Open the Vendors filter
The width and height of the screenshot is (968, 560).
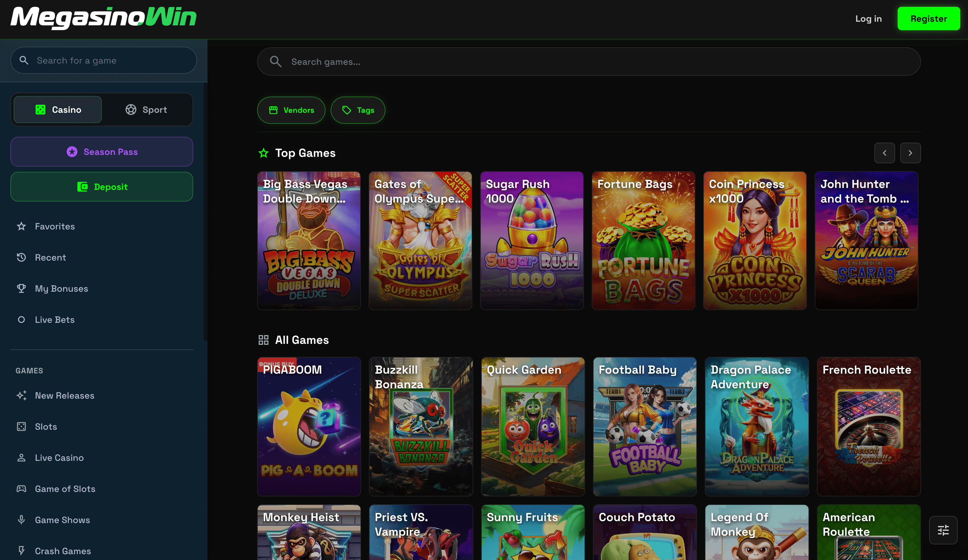click(x=291, y=110)
